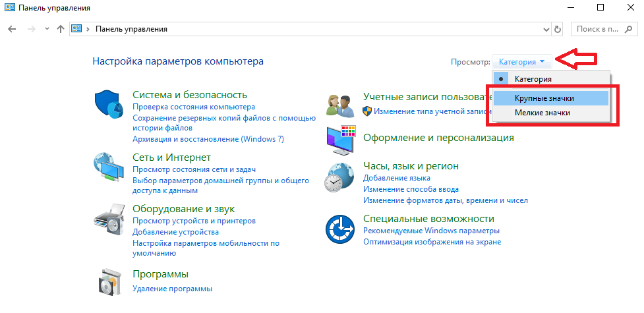The width and height of the screenshot is (644, 313).
Task: Expand the Категория view dropdown
Action: [x=521, y=62]
